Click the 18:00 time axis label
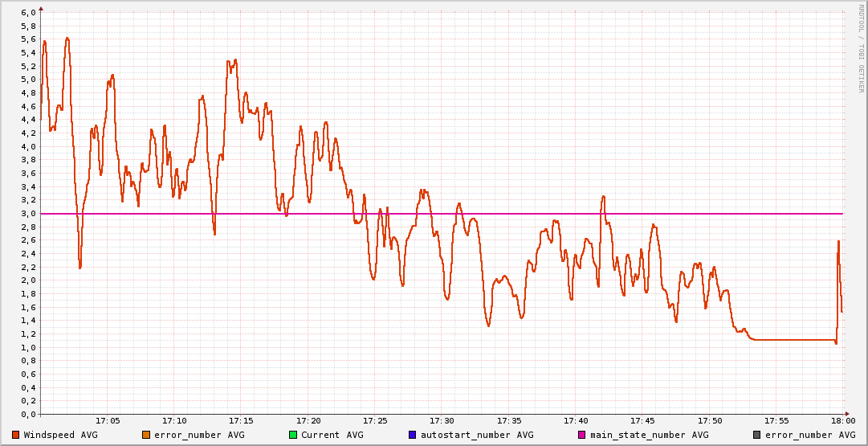Image resolution: width=868 pixels, height=446 pixels. tap(842, 420)
